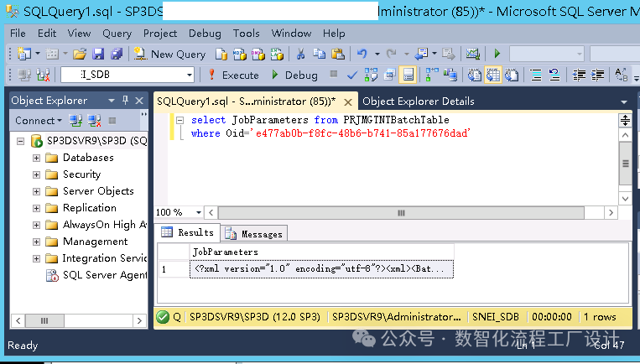Open the File menu
Image resolution: width=640 pixels, height=364 pixels.
pos(18,33)
